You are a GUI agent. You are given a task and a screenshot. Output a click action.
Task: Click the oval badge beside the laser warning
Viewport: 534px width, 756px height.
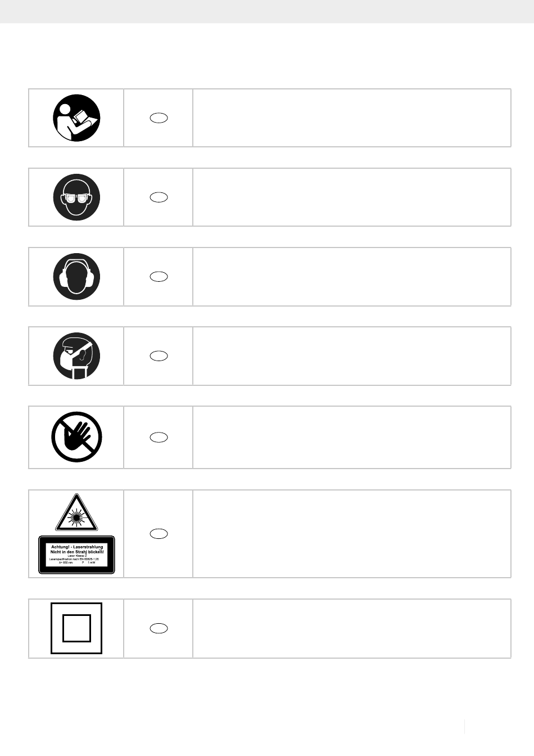coord(159,533)
